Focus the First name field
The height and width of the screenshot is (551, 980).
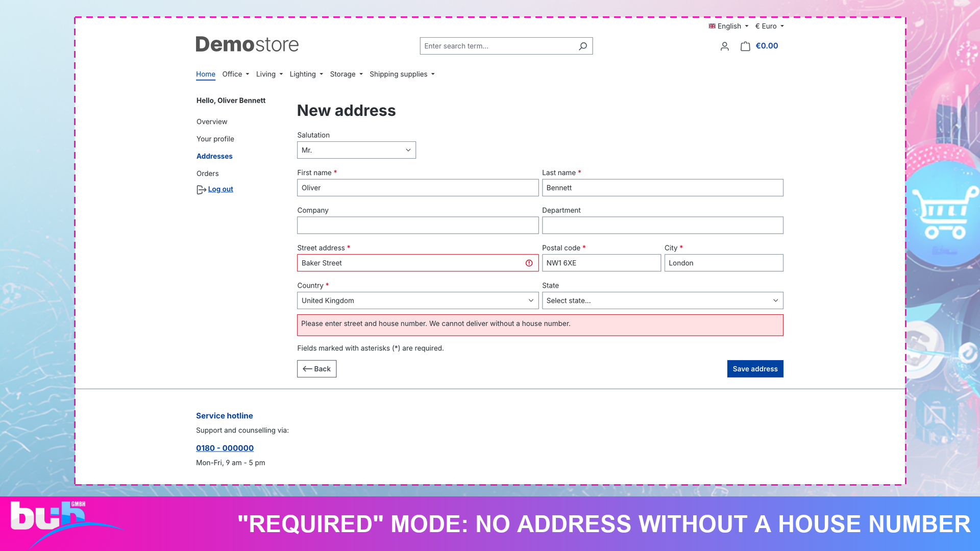pos(418,188)
